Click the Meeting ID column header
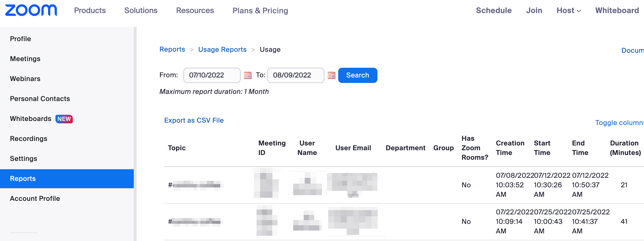The image size is (644, 241). 272,148
